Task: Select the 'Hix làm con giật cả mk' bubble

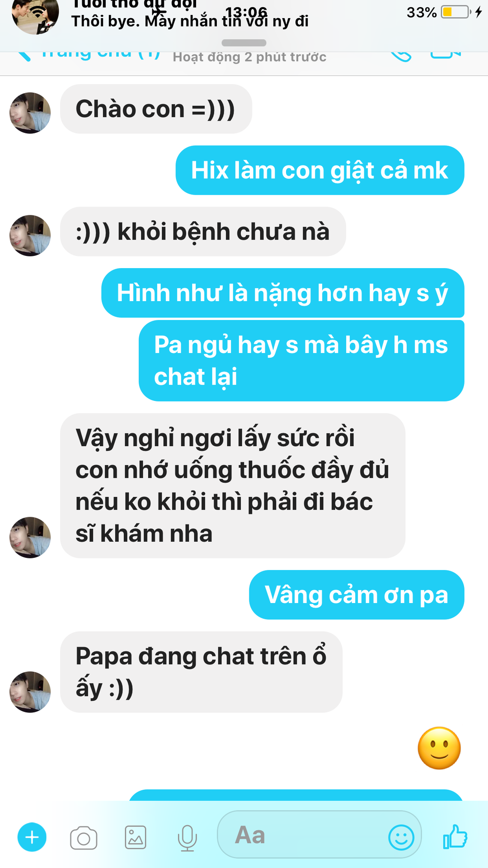Action: tap(320, 170)
